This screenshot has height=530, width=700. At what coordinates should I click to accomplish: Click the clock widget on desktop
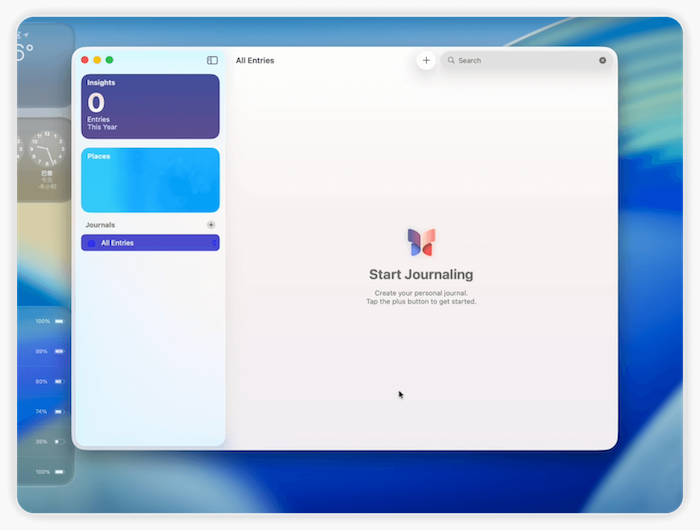pyautogui.click(x=44, y=160)
